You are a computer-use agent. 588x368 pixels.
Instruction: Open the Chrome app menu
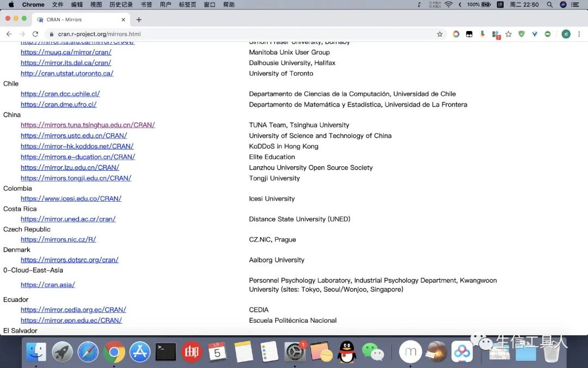[x=33, y=4]
